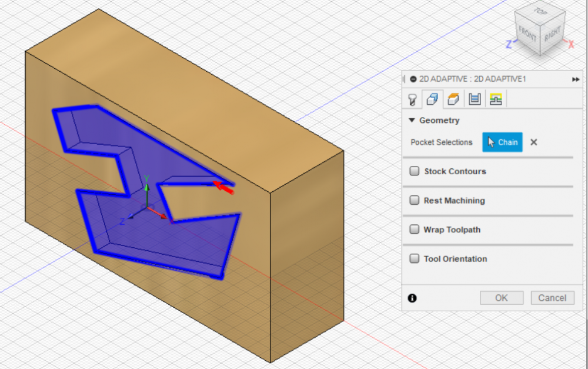Viewport: 588px width, 369px height.
Task: Open the Tool tab in the 2D Adaptive dialog
Action: [412, 99]
